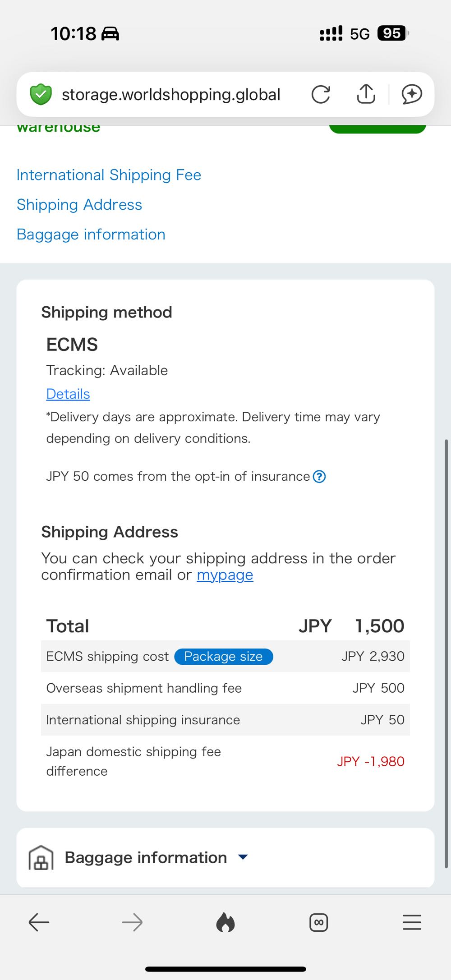Viewport: 451px width, 980px height.
Task: Reload the page with refresh icon
Action: tap(321, 94)
